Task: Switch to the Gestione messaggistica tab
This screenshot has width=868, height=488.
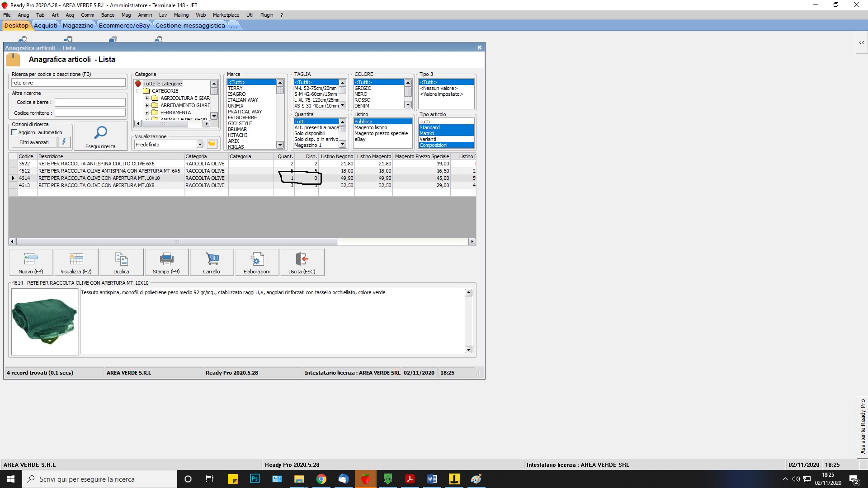Action: [190, 25]
